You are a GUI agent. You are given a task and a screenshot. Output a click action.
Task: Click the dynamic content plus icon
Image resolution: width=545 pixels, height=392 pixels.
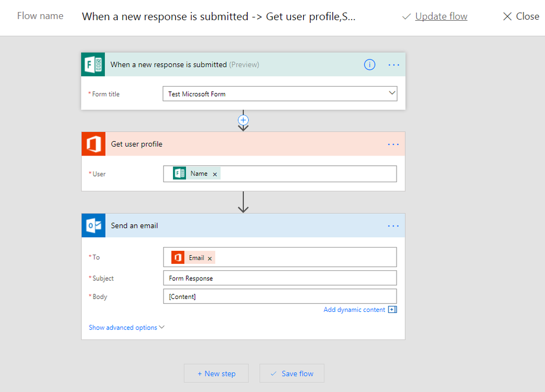[x=392, y=310]
